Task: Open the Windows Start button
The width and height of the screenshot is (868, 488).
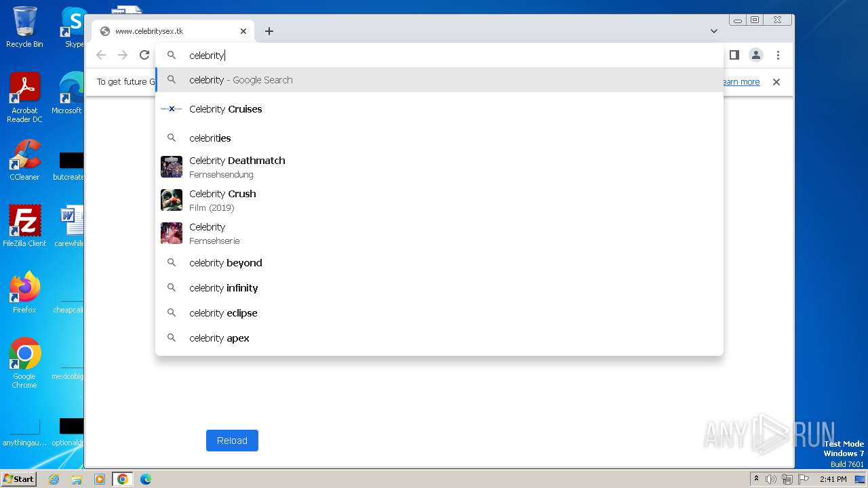Action: coord(18,479)
